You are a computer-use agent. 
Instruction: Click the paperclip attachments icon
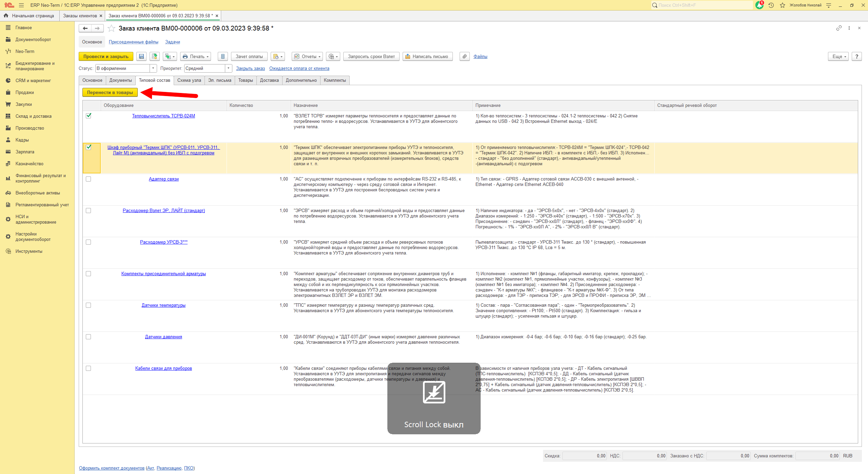tap(465, 56)
